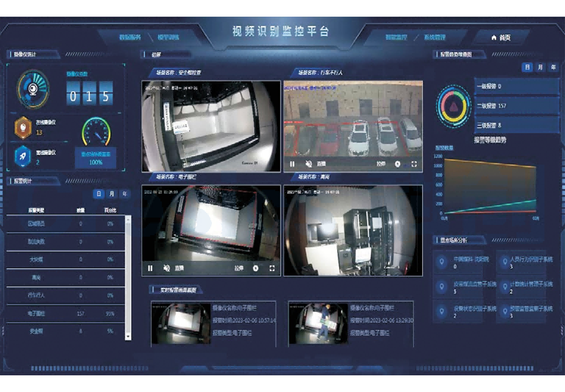The width and height of the screenshot is (565, 392).
Task: Click the 三级报警 8 alarm level button
Action: (x=516, y=125)
